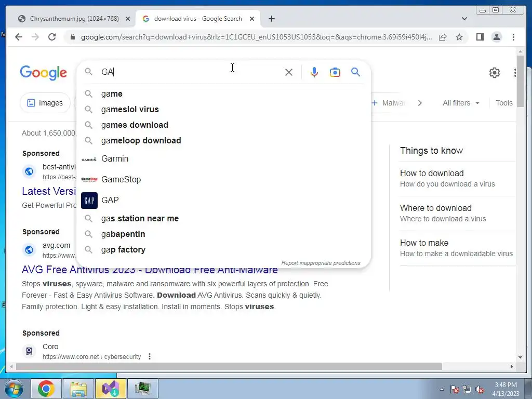
Task: Close the Chrysanthemum.jpg tab
Action: [x=128, y=19]
